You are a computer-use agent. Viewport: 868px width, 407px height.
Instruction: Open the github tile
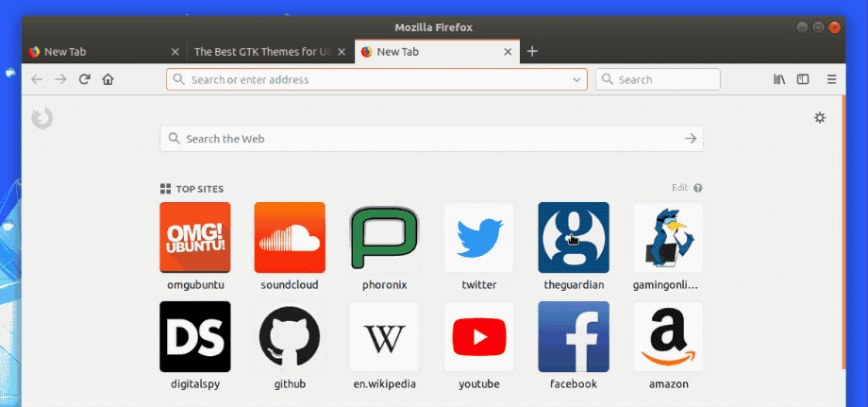290,337
